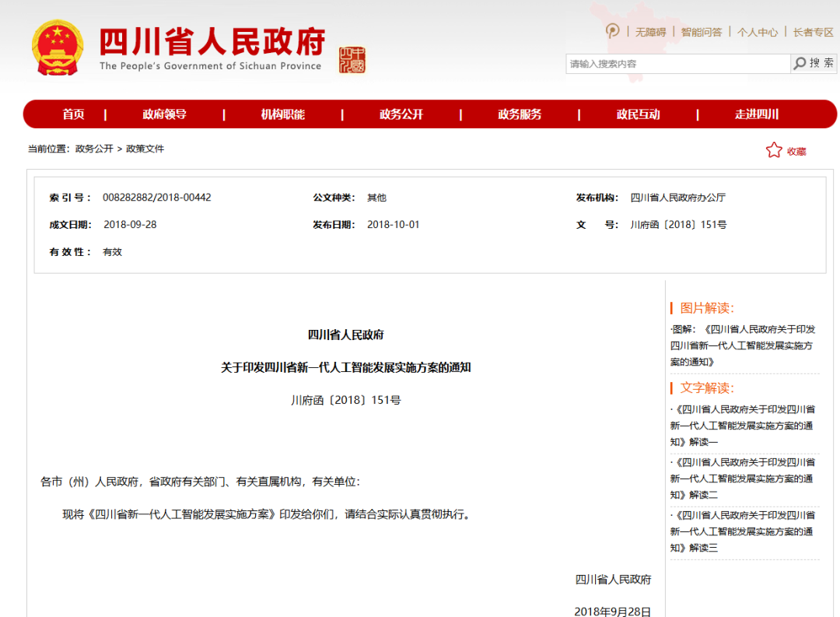Select 首页 in the navigation bar
The image size is (840, 617).
73,114
